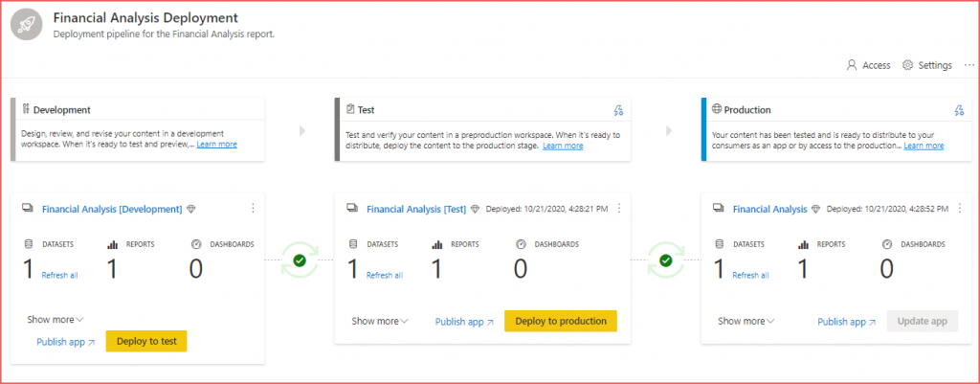Expand Show more on the Production card

tap(746, 321)
